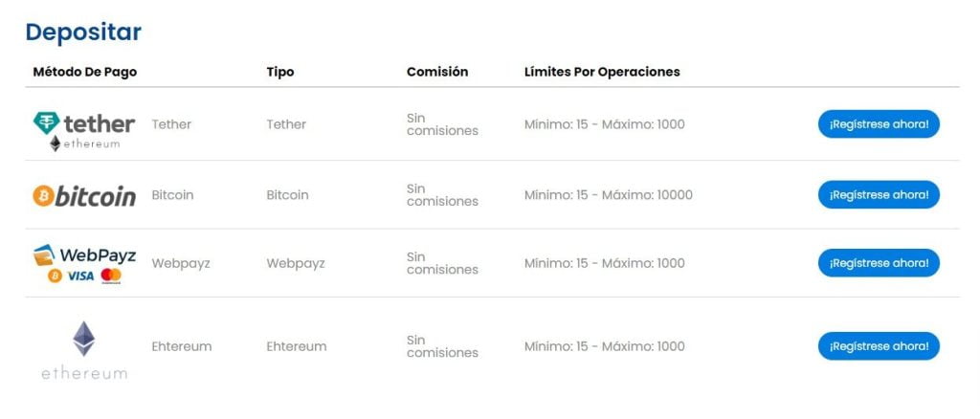Click Sin comisiones in the Ehtereum row
The height and width of the screenshot is (419, 980).
tap(442, 346)
